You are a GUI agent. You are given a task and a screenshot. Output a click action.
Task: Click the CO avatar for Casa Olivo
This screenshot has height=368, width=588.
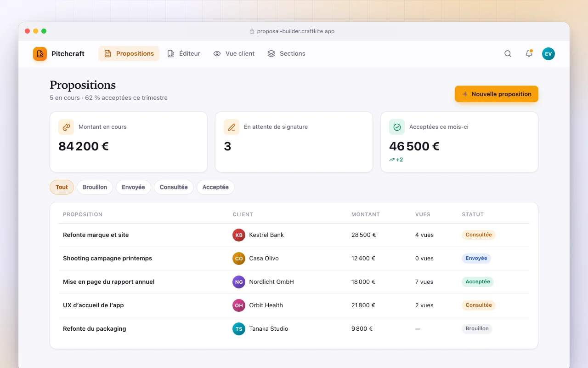[239, 259]
